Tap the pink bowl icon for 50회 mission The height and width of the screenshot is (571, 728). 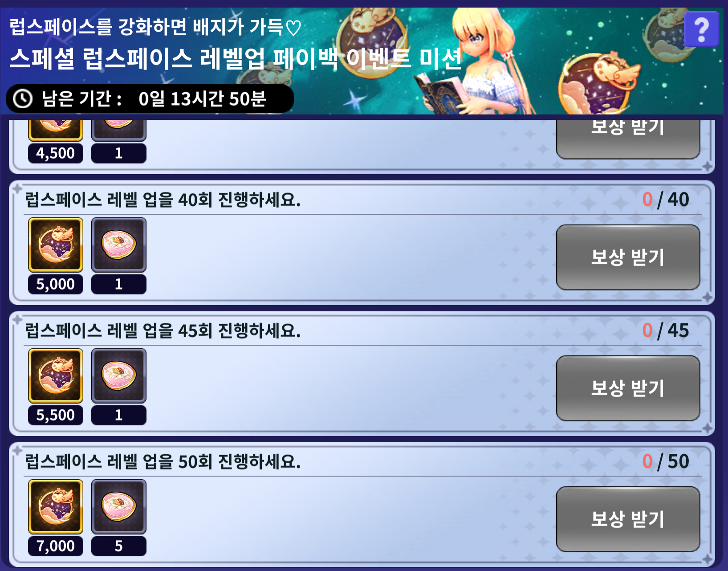(x=119, y=506)
